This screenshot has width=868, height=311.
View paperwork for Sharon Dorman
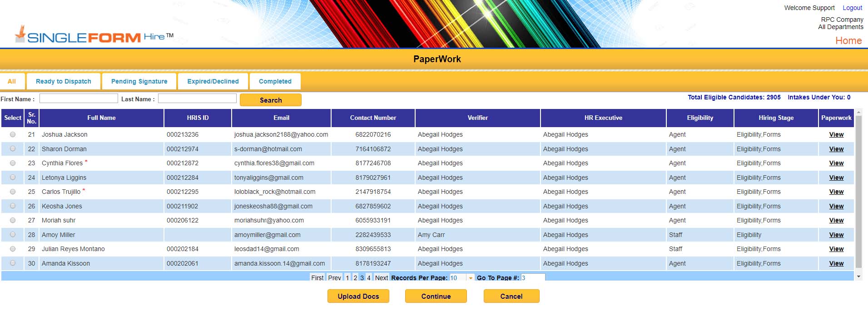836,149
